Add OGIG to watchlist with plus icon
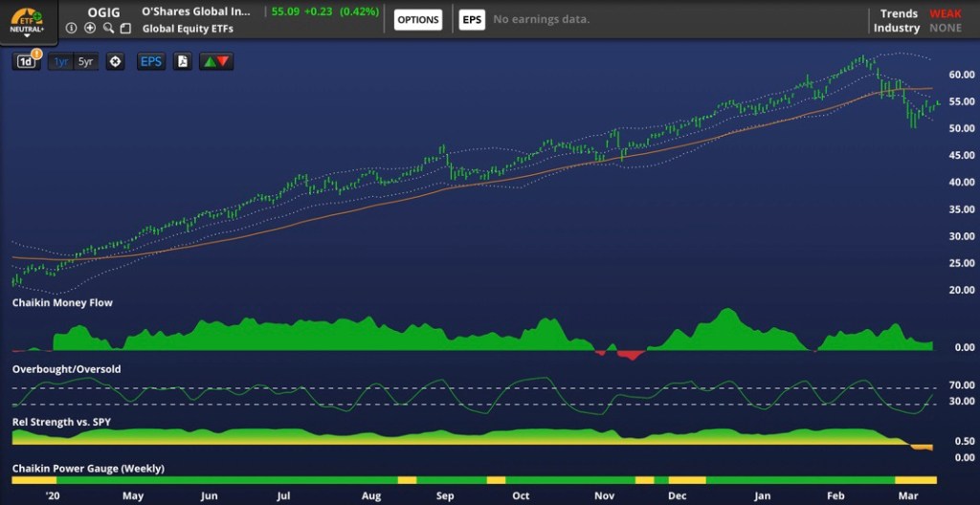Image resolution: width=980 pixels, height=505 pixels. [90, 28]
